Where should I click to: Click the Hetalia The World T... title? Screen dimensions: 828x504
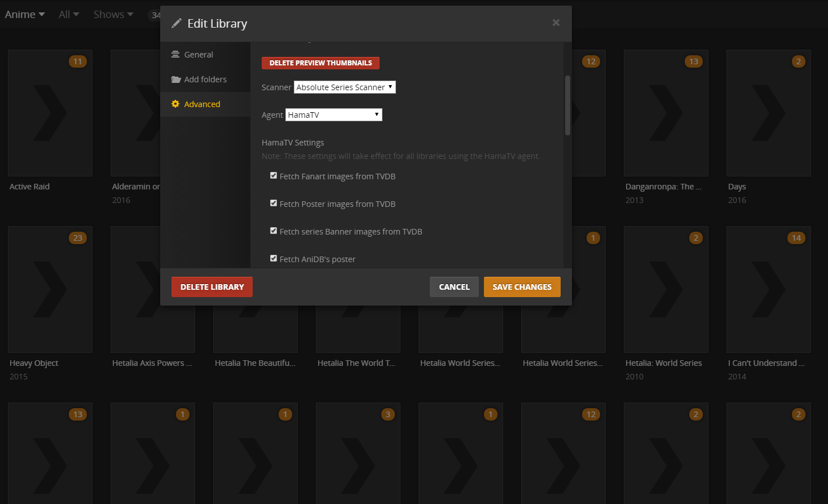[x=356, y=363]
